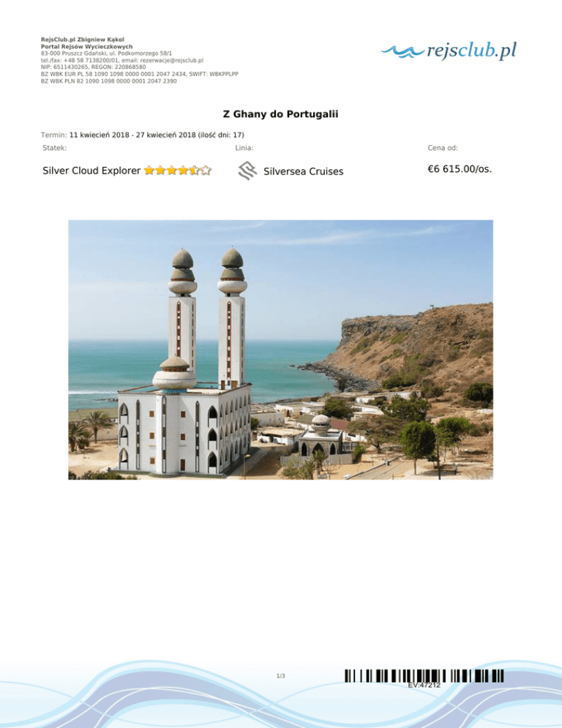Click the wave icon in the rejsclub logo
Image resolution: width=562 pixels, height=728 pixels.
pyautogui.click(x=402, y=51)
